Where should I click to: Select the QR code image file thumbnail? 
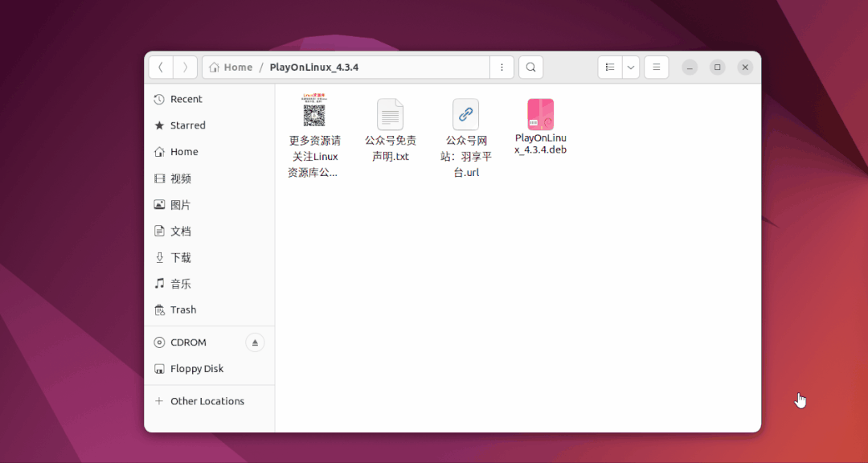tap(314, 110)
